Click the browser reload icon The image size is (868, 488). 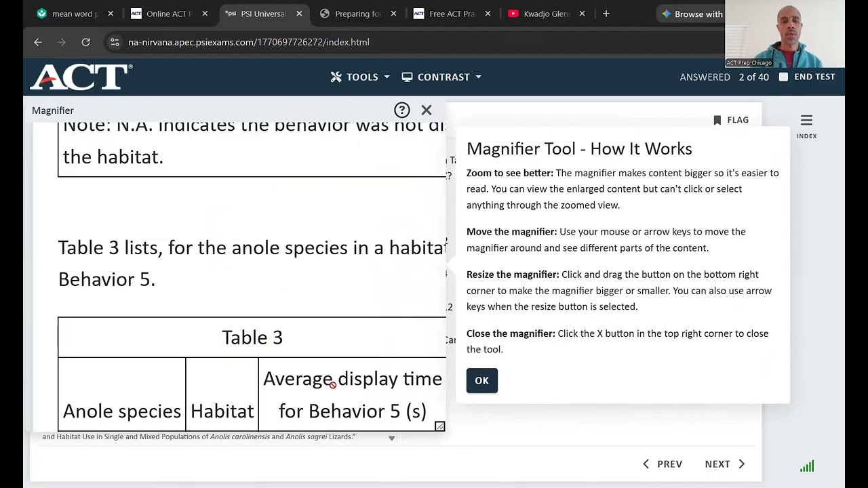[x=86, y=42]
